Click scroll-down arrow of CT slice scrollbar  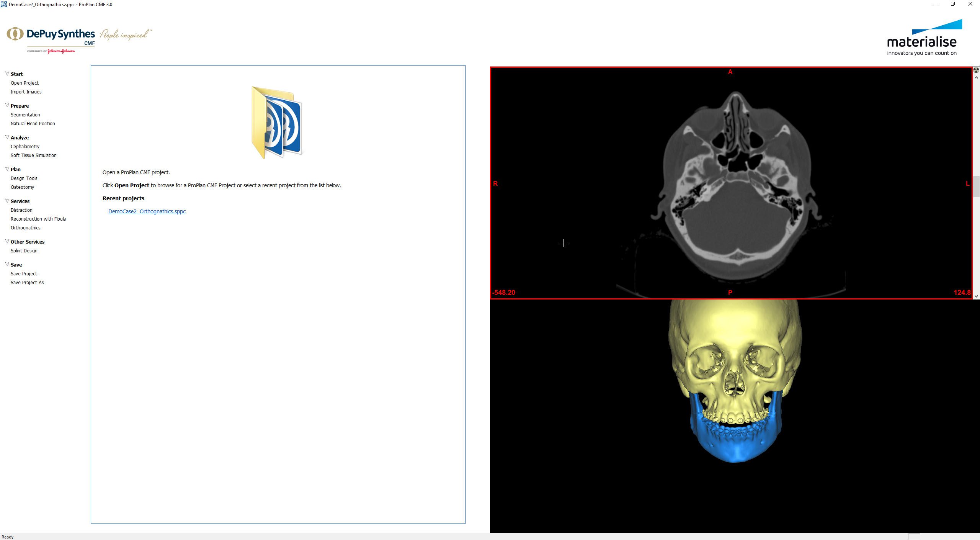[x=976, y=296]
